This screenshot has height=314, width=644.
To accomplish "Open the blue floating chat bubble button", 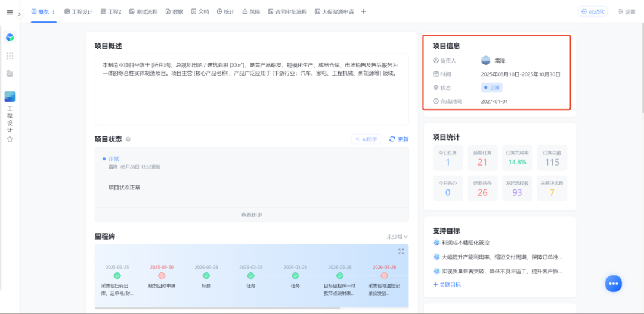I will pos(613,284).
